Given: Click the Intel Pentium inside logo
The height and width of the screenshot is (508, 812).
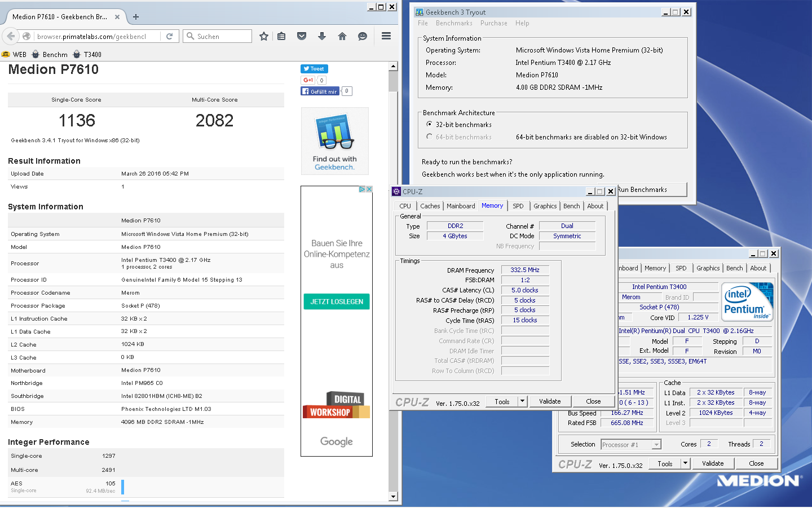Looking at the screenshot, I should click(747, 302).
